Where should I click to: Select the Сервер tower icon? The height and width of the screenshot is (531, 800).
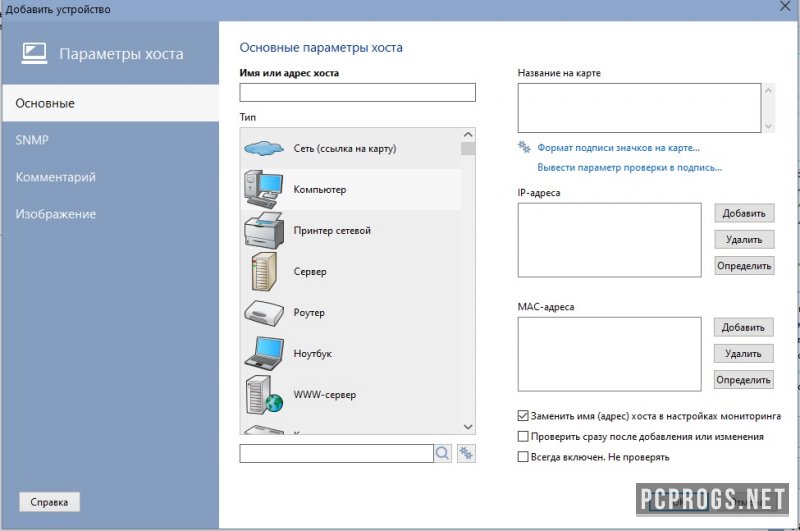[x=264, y=271]
